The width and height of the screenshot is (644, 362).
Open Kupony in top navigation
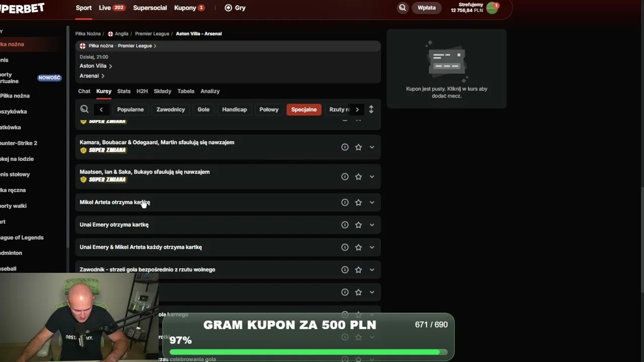click(x=189, y=8)
